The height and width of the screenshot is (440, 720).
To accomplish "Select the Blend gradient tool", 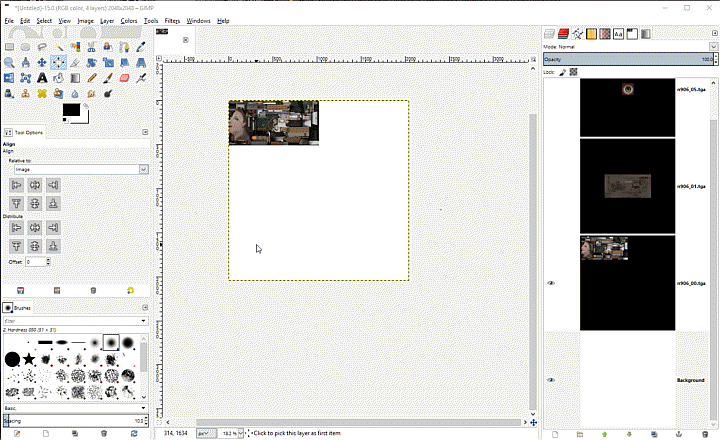I will [x=75, y=78].
